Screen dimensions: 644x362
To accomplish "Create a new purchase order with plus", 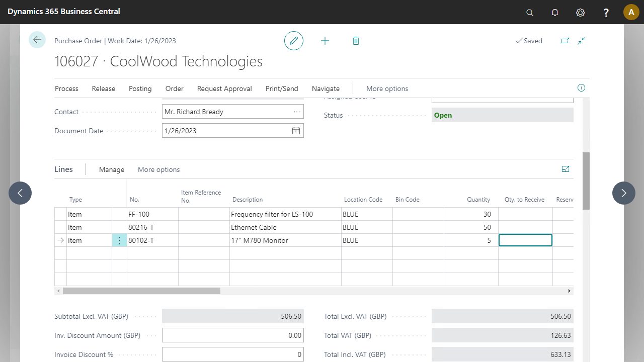I will pyautogui.click(x=325, y=41).
